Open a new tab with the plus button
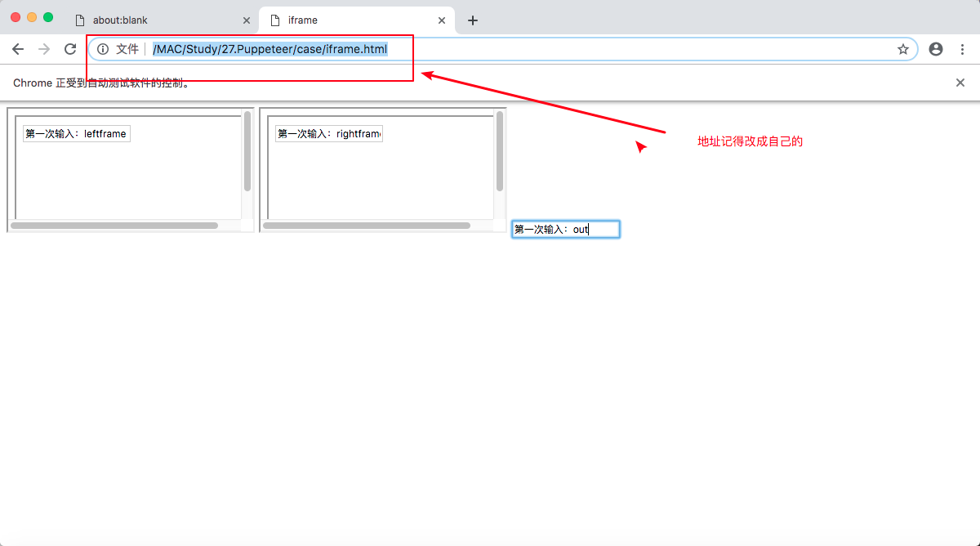Image resolution: width=980 pixels, height=546 pixels. pos(472,20)
